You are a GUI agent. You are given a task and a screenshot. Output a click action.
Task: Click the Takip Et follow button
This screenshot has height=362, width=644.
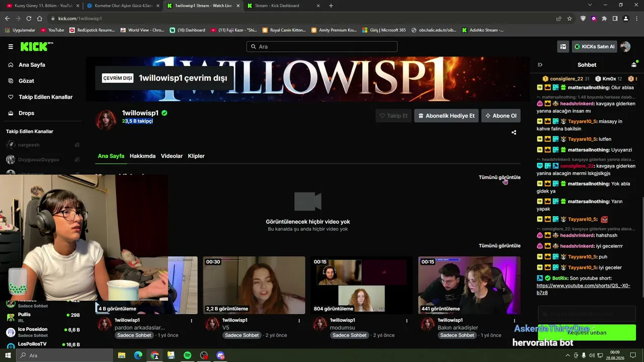(393, 116)
